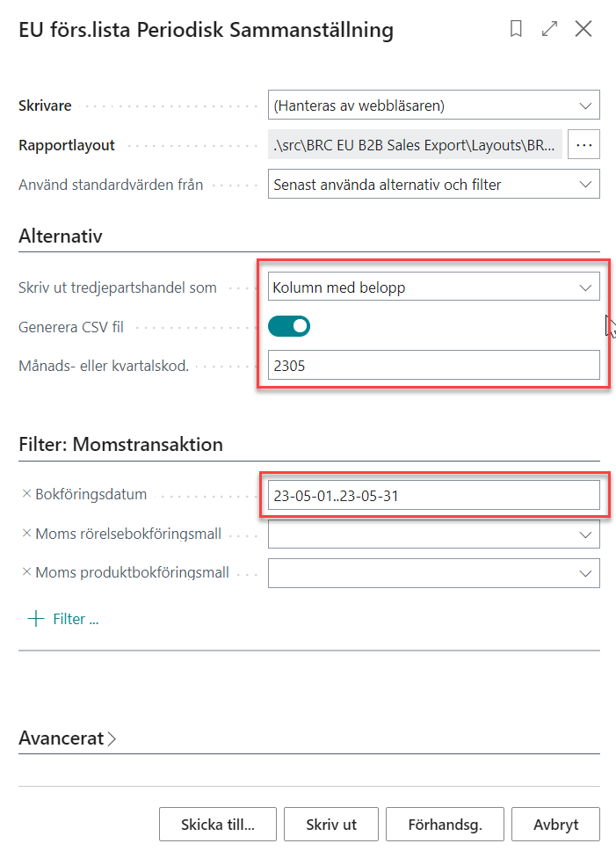Click the Avbryt button
616x858 pixels.
tap(555, 825)
